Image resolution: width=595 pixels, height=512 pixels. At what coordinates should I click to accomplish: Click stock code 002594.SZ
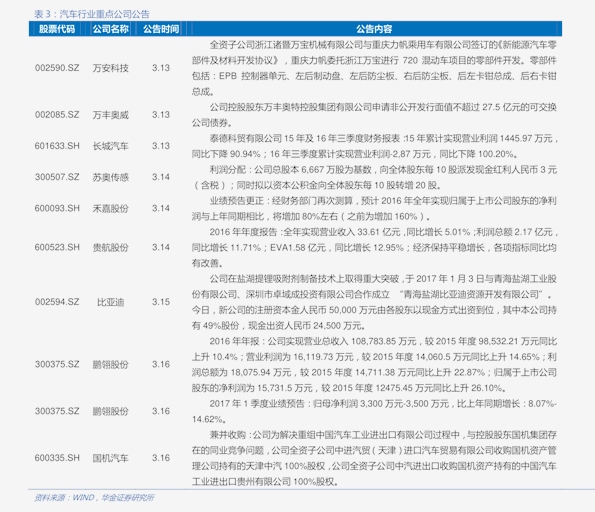[57, 302]
